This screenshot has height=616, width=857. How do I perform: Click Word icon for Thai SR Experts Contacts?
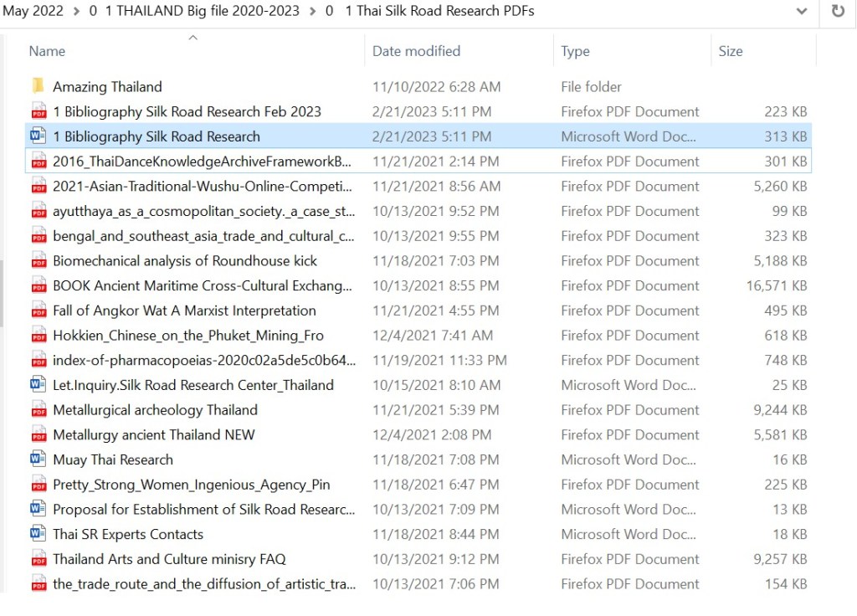tap(38, 534)
